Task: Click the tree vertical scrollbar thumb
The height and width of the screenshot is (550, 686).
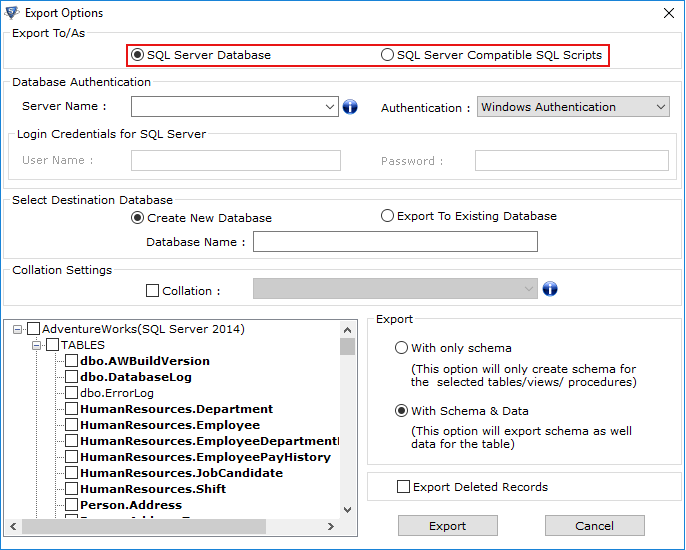Action: pos(348,347)
